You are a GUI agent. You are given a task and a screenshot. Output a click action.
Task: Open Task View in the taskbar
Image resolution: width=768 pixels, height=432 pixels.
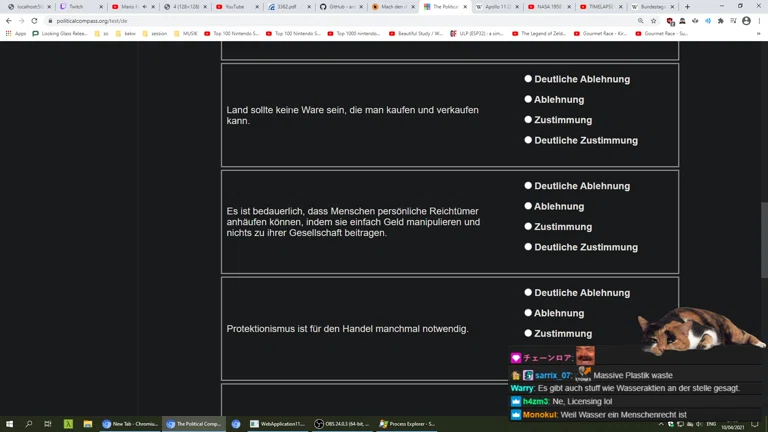[48, 424]
